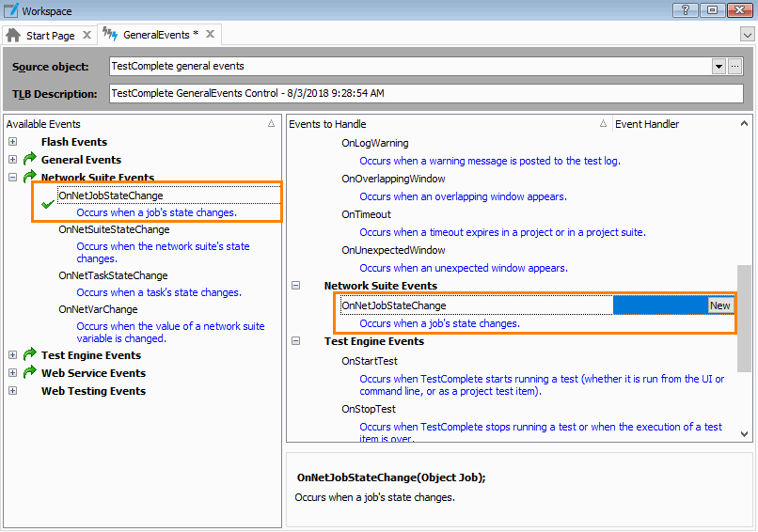Screen dimensions: 758x532
Task: Click the green checkmark beside OnNetJobStateChange
Action: coord(48,203)
